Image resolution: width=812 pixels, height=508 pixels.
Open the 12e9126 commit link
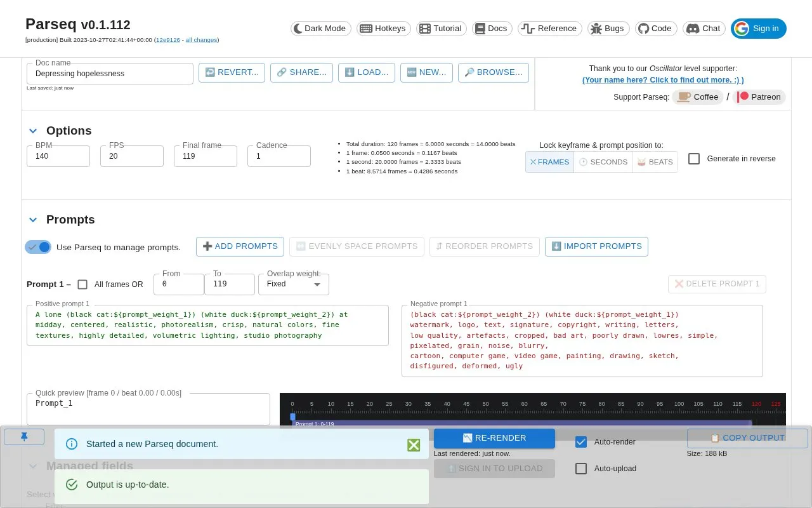tap(167, 40)
